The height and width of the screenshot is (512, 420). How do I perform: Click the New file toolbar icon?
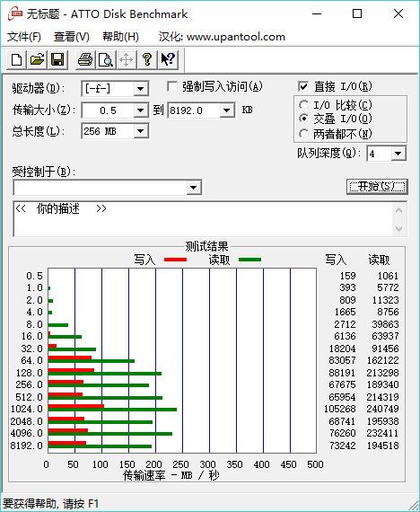17,60
